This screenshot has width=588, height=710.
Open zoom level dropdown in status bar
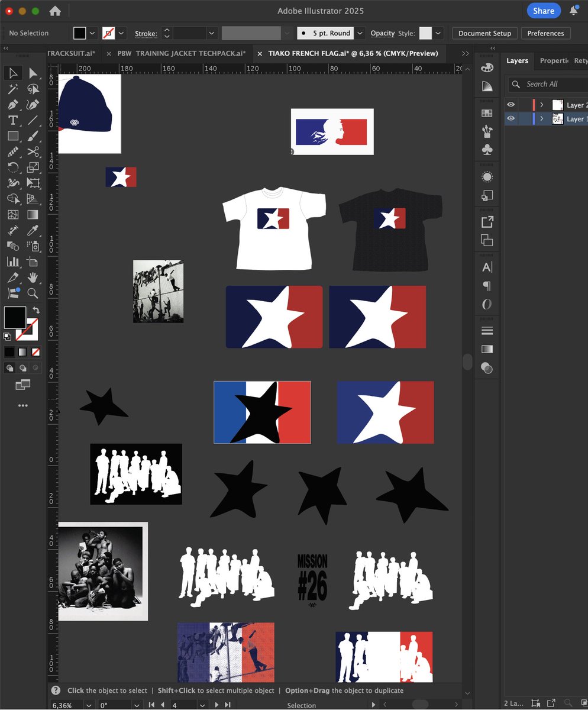(89, 705)
